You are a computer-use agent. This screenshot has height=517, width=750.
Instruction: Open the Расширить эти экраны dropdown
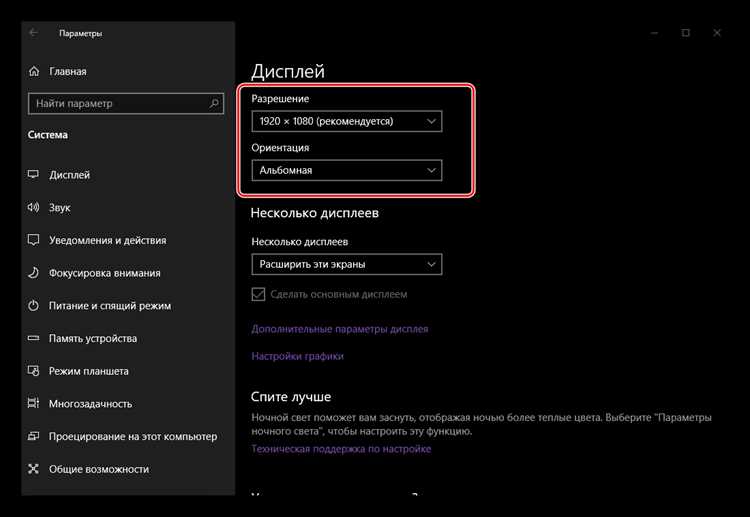[347, 264]
